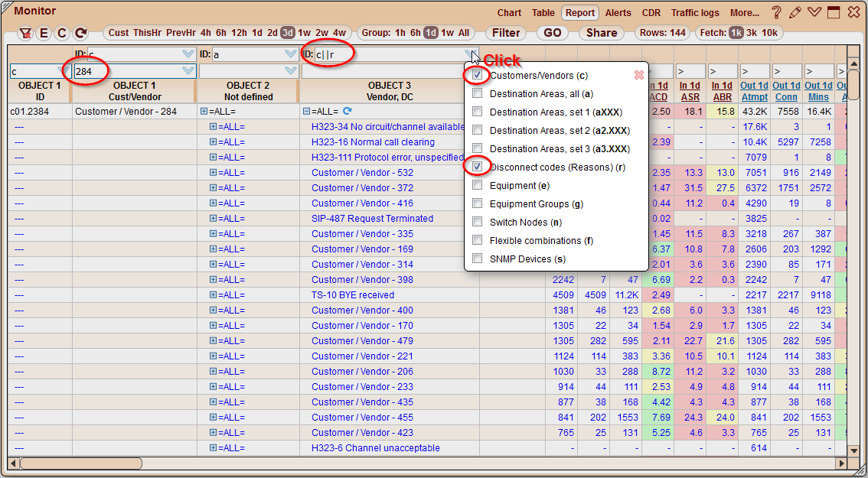This screenshot has width=868, height=478.
Task: Open the More... menu
Action: click(x=744, y=13)
